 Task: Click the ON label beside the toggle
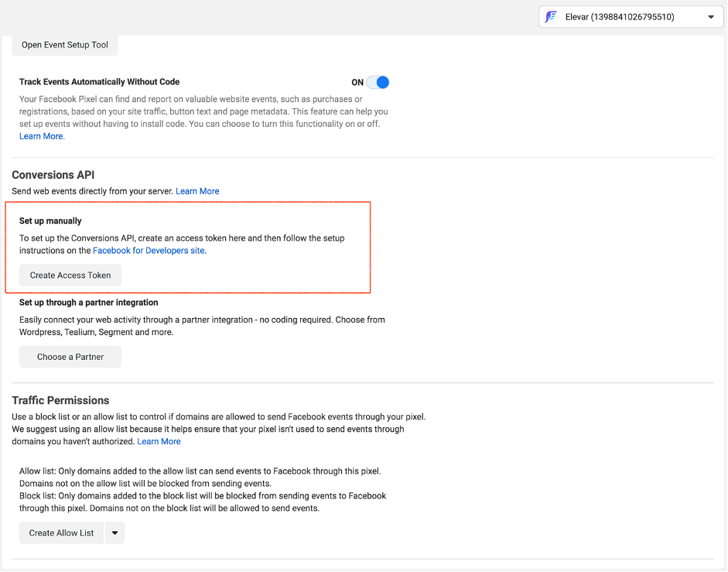pyautogui.click(x=357, y=82)
